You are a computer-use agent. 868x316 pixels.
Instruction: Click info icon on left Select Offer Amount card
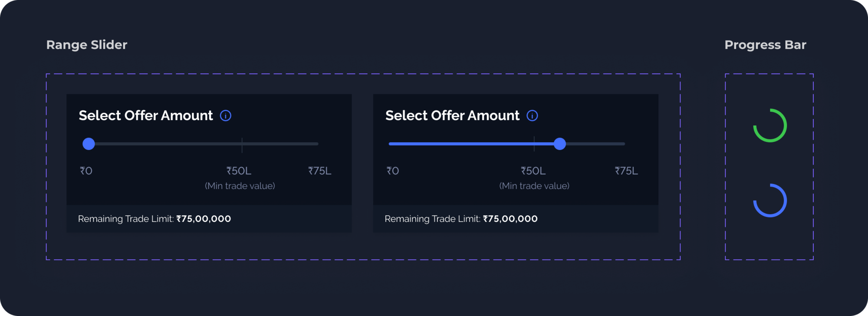click(x=226, y=115)
